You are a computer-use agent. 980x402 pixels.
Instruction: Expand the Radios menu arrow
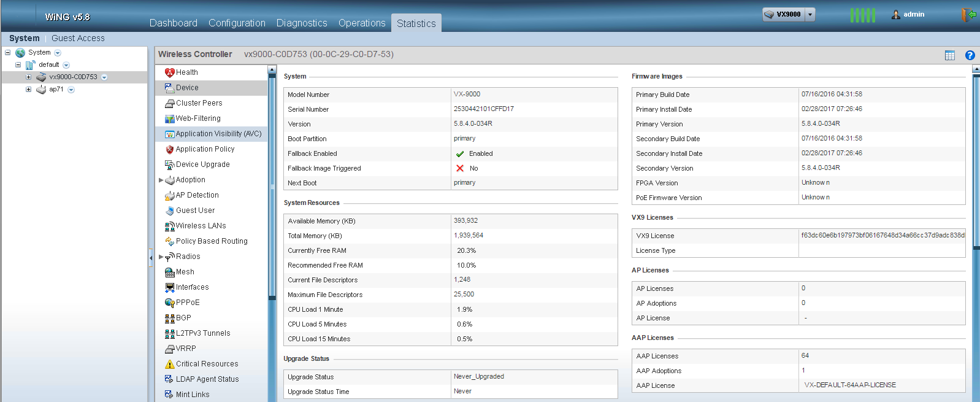(161, 257)
